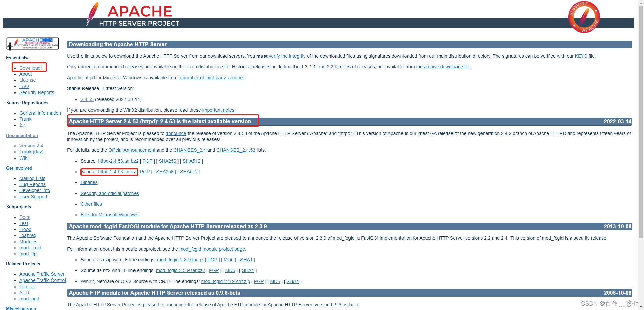Download mod_fcgid-2.3.9-crlf.zip
644x310 pixels.
pyautogui.click(x=225, y=281)
